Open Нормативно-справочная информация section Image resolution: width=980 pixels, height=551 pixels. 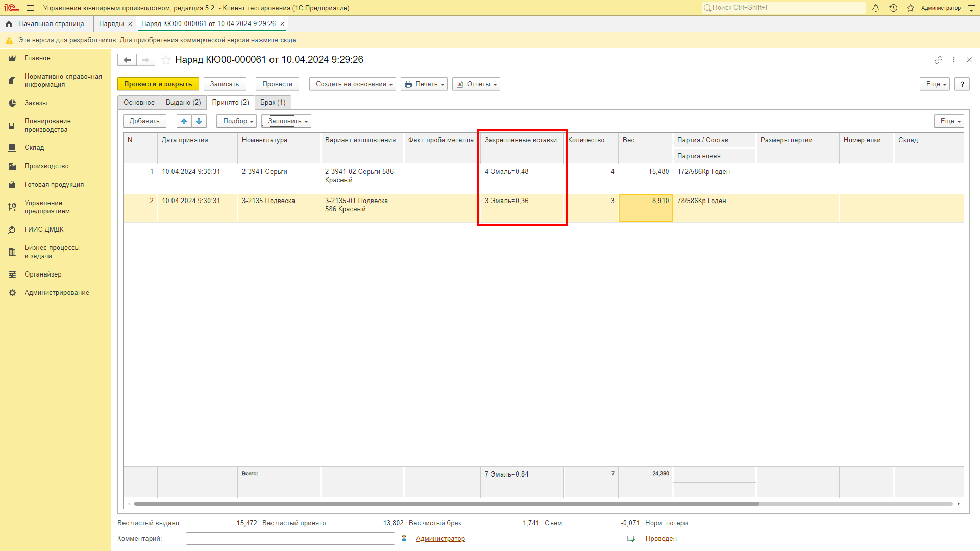(x=63, y=81)
